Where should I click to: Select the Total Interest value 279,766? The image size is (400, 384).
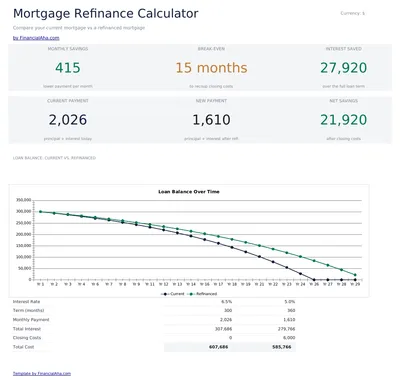tap(286, 329)
